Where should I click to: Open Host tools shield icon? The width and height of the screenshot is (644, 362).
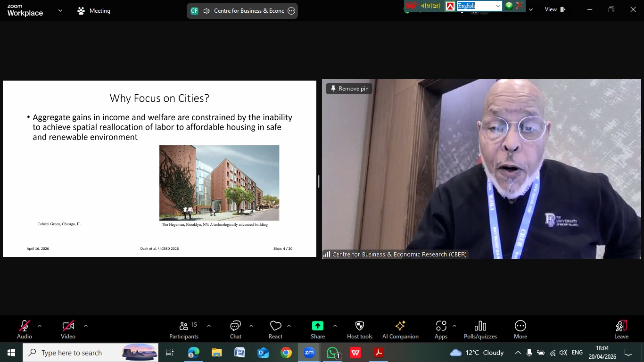359,329
